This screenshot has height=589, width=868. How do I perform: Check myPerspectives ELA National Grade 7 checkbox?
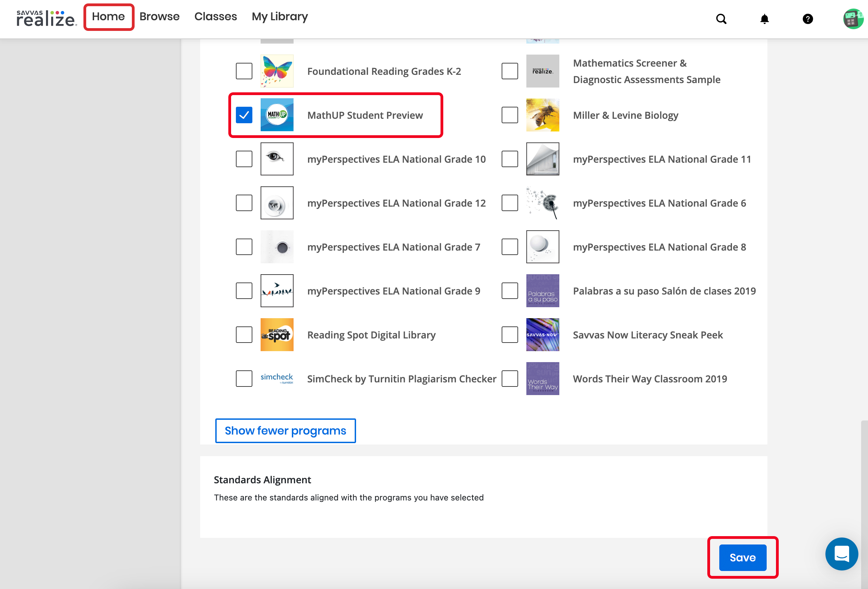[x=244, y=247]
